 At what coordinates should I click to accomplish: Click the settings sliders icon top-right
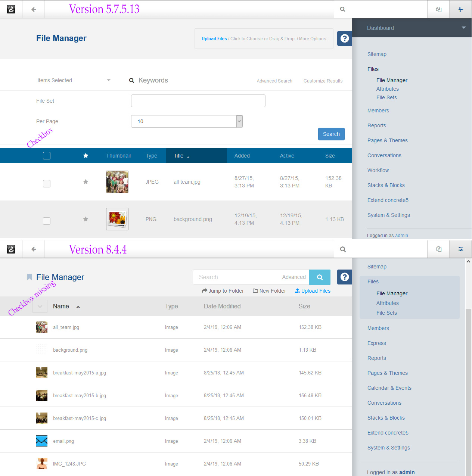(460, 9)
